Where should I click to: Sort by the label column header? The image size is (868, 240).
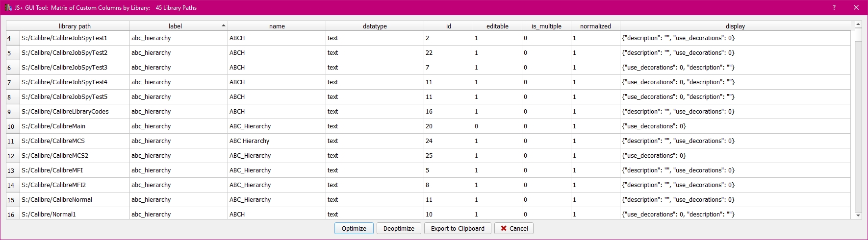[x=179, y=26]
